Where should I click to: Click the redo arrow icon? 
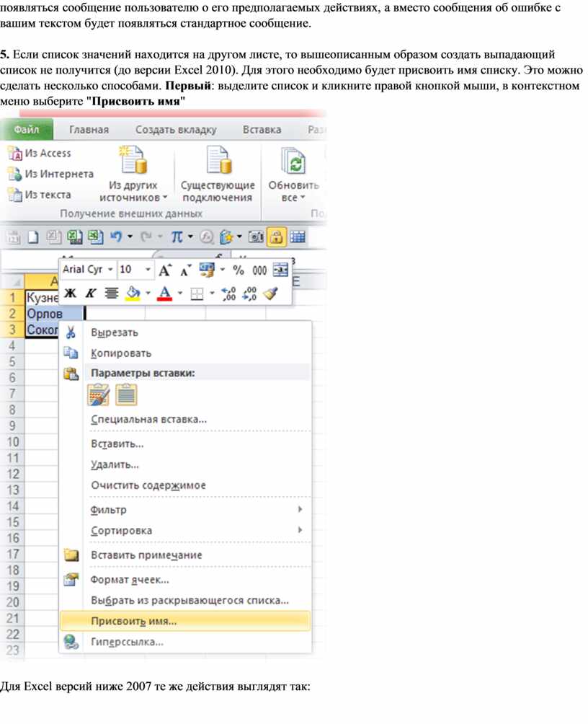point(146,237)
